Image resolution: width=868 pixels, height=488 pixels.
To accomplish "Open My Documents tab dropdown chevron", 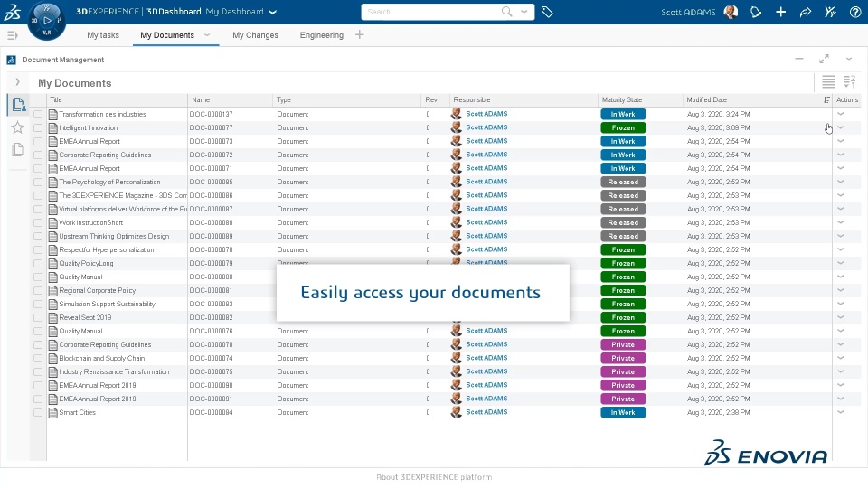I will coord(207,35).
